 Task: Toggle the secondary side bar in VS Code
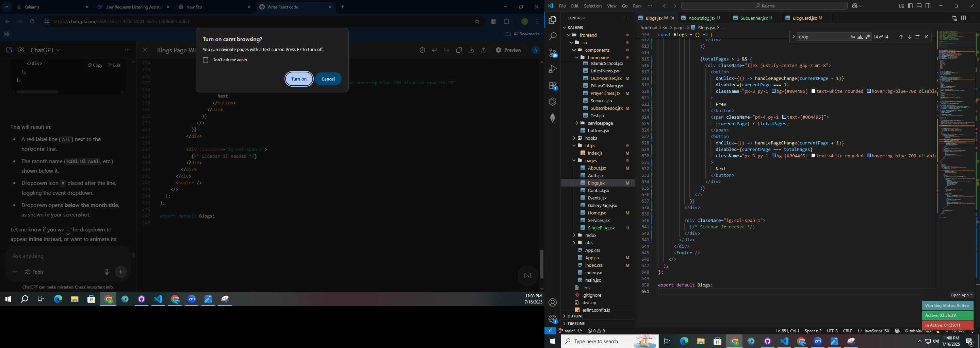[x=928, y=6]
